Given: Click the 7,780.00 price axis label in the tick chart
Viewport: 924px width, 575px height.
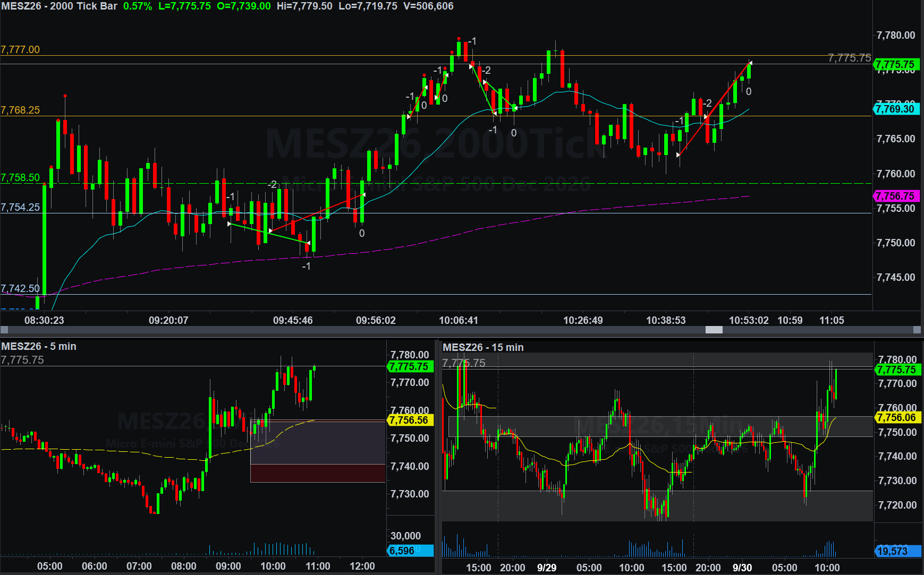Looking at the screenshot, I should click(896, 35).
